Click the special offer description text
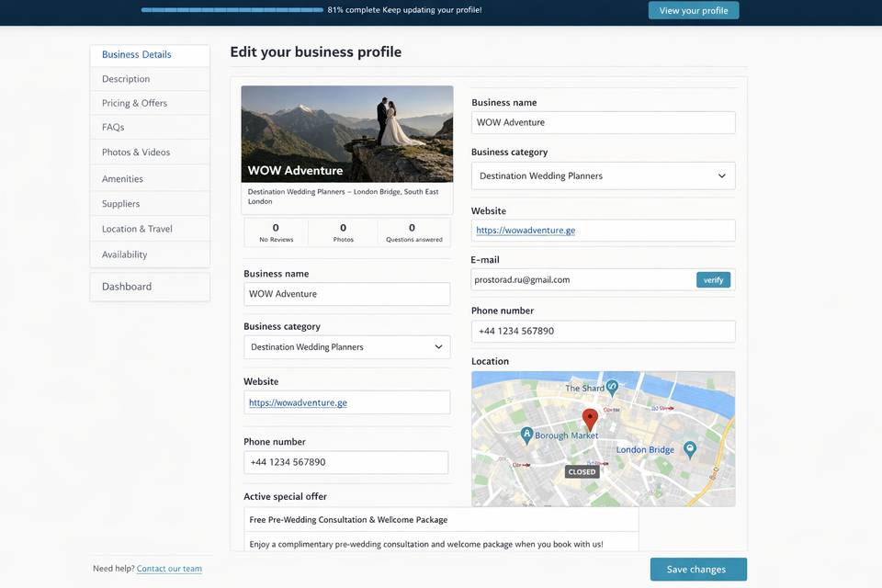This screenshot has width=882, height=588. (426, 544)
